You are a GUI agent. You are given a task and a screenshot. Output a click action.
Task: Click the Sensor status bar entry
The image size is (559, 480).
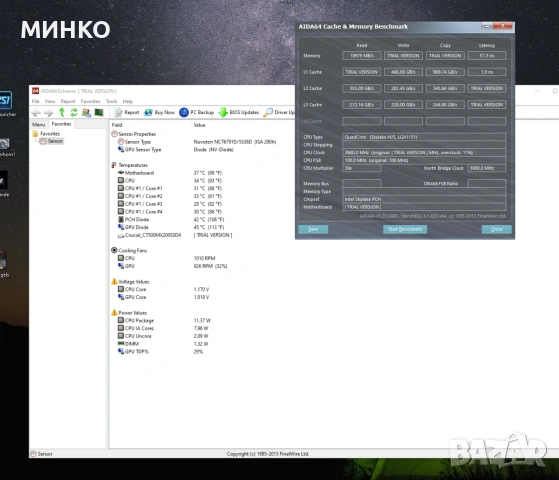(x=42, y=454)
